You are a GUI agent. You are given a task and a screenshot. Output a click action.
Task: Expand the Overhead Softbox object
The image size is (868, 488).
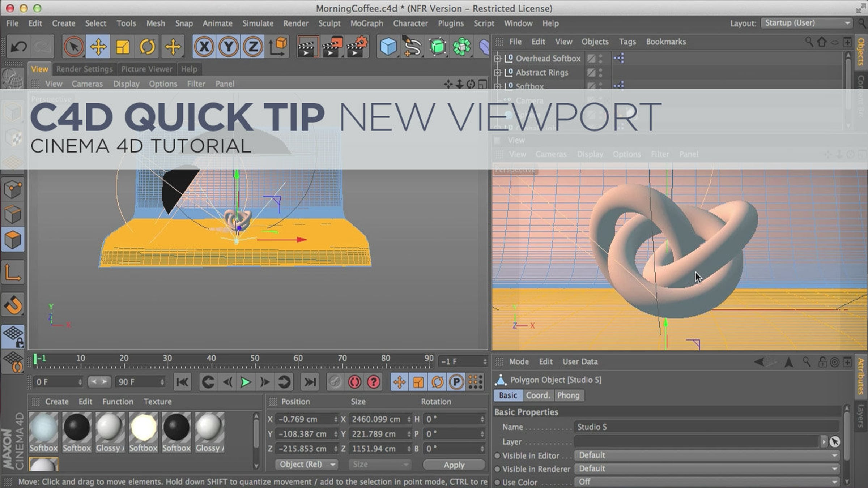tap(498, 58)
